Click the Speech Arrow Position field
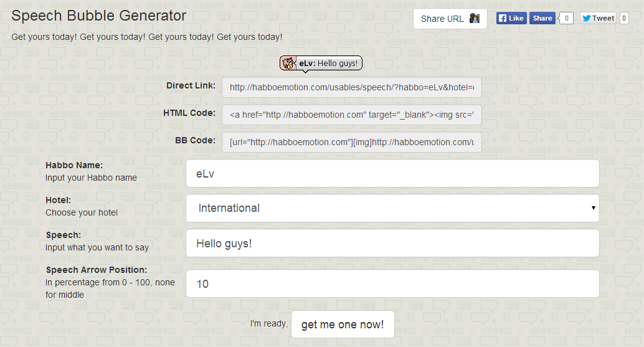Viewport: 644px width, 347px height. point(392,283)
